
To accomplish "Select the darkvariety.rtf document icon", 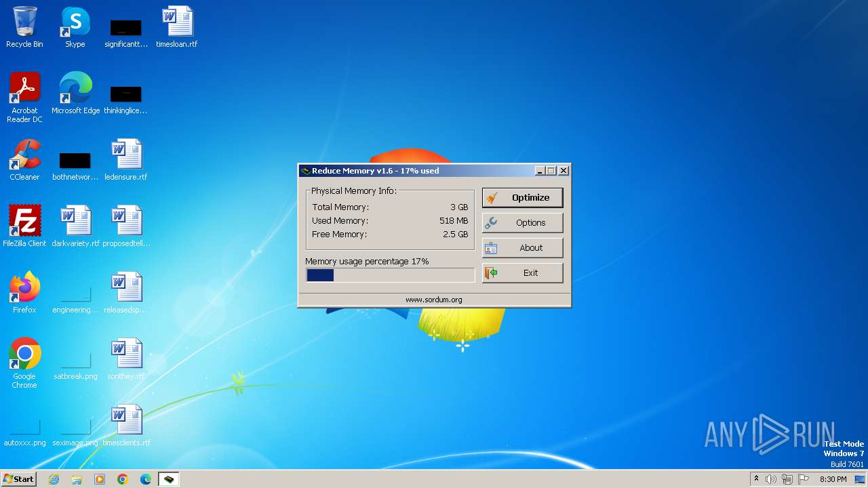I will click(x=75, y=226).
